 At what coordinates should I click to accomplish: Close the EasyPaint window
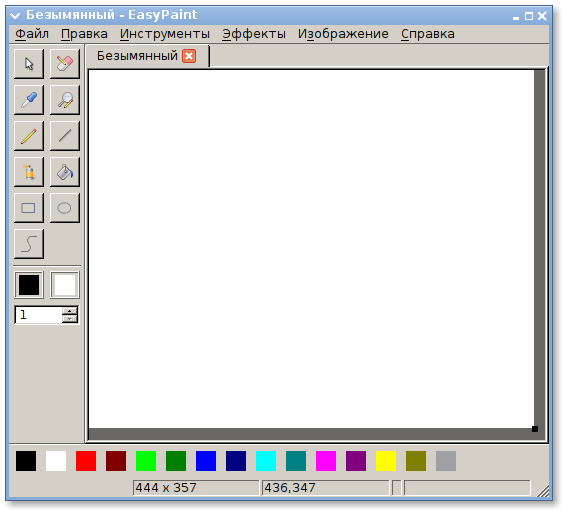point(542,16)
